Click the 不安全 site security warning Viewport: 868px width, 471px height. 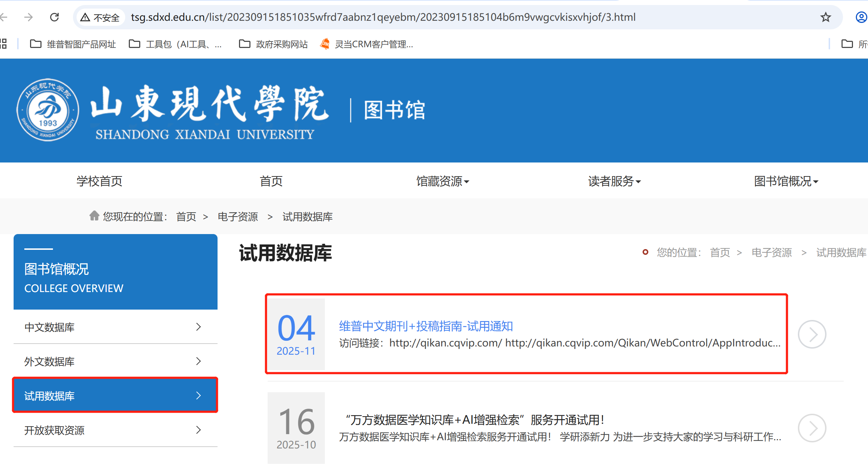[100, 17]
